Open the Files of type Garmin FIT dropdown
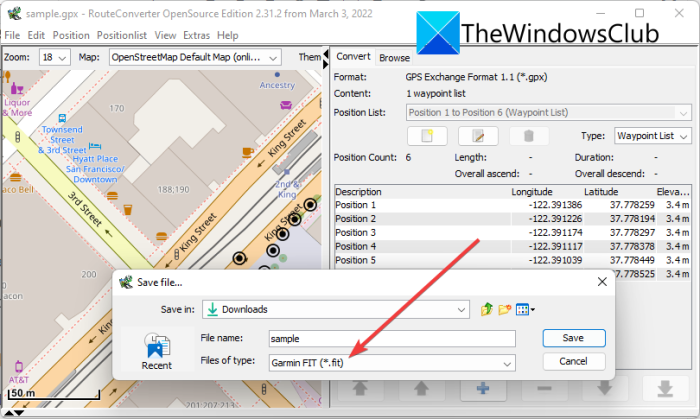Screen dimensions: 700x419 (392, 363)
